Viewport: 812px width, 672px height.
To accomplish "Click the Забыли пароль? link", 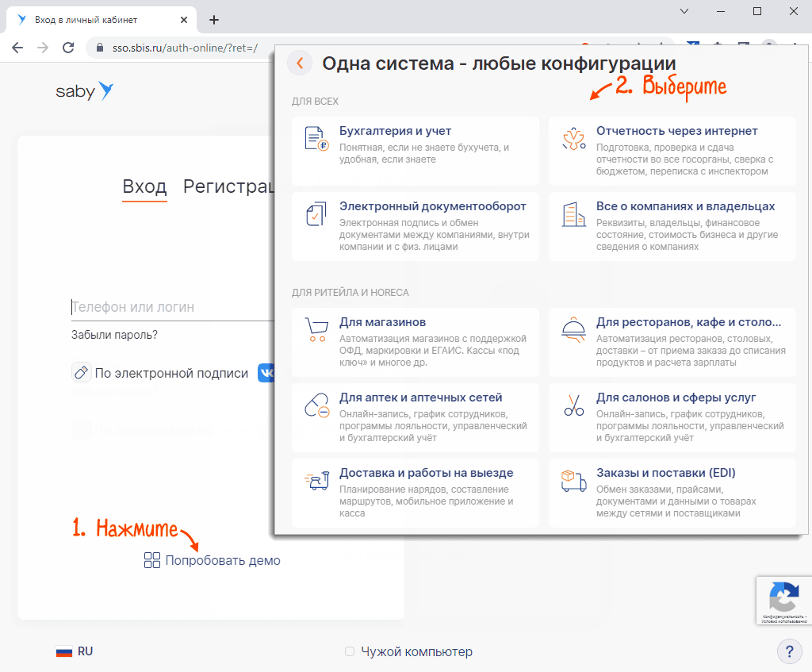I will [x=114, y=335].
